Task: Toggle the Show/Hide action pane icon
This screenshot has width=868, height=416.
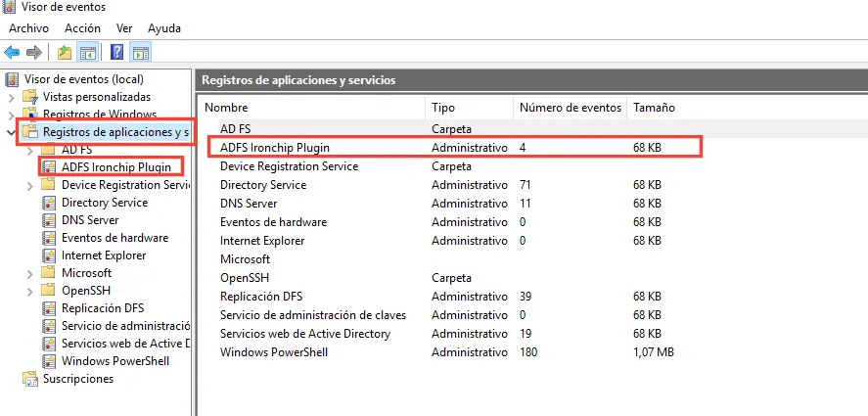Action: (141, 53)
